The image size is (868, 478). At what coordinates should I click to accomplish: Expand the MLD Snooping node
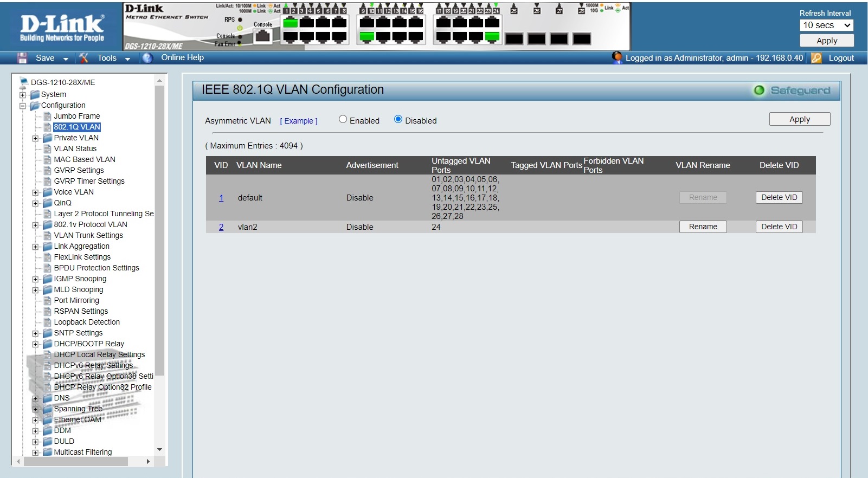pos(35,290)
